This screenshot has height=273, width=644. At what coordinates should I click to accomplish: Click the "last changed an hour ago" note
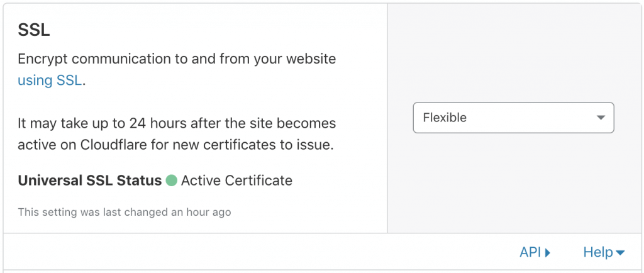click(124, 212)
